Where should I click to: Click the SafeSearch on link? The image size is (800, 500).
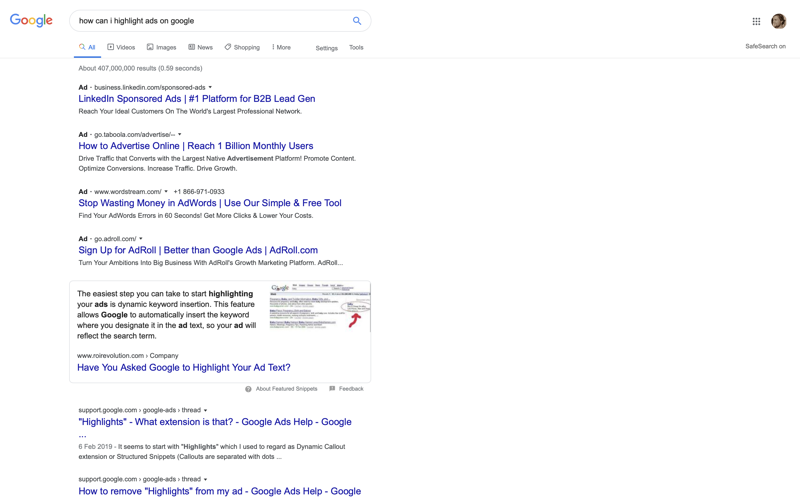[765, 46]
